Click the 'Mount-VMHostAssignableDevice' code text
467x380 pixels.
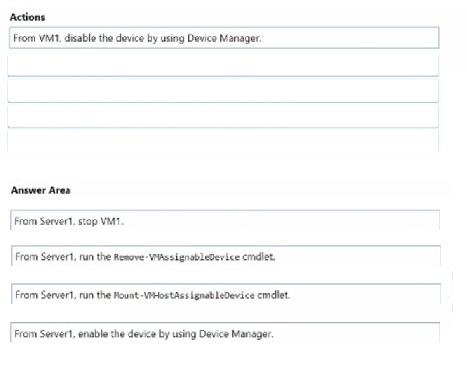[x=184, y=295]
